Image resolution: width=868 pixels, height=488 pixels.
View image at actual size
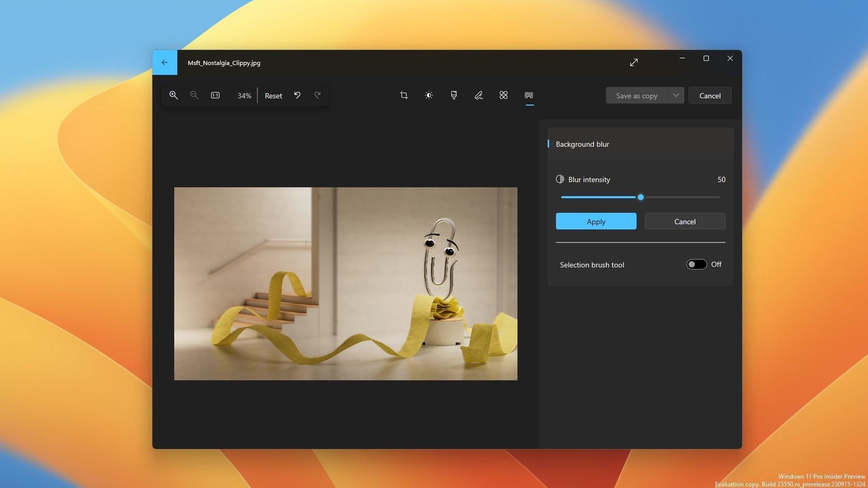point(215,95)
